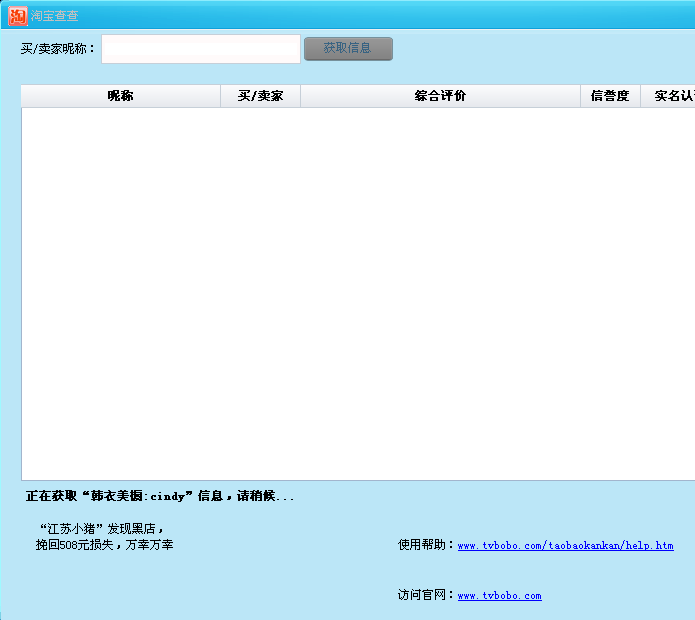This screenshot has height=620, width=695.
Task: Click divider between 昵称 and 买/卖家 columns
Action: 221,96
